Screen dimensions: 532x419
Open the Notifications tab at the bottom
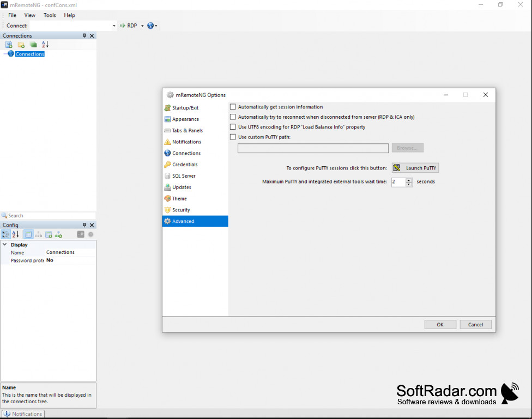(23, 414)
